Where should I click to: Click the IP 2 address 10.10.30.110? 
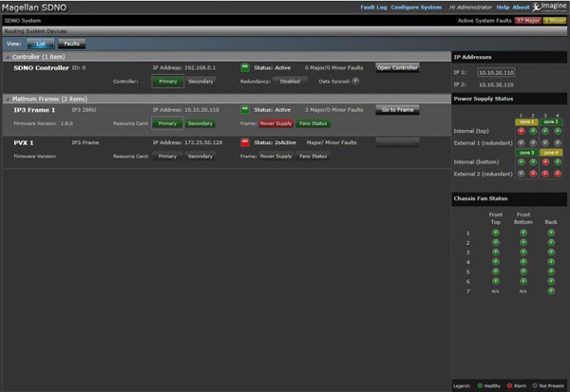[496, 84]
